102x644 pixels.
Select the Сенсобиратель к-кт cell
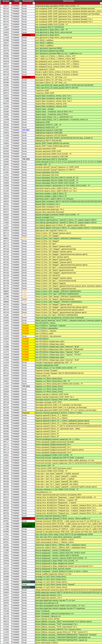coord(68,492)
